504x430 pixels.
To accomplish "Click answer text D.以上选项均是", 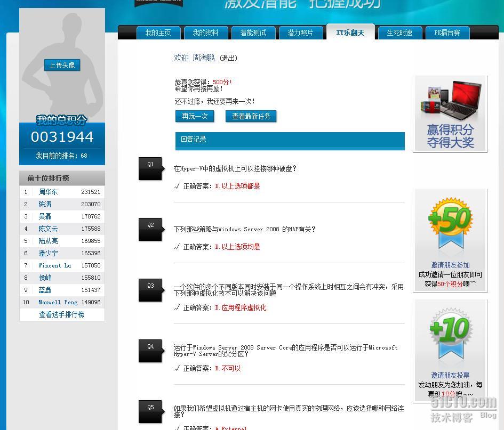I will [237, 247].
